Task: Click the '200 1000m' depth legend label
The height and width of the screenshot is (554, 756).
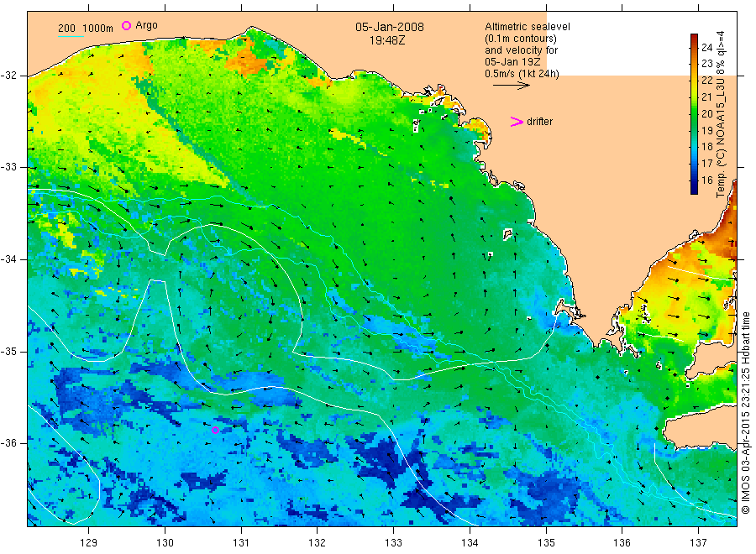Action: [x=86, y=29]
